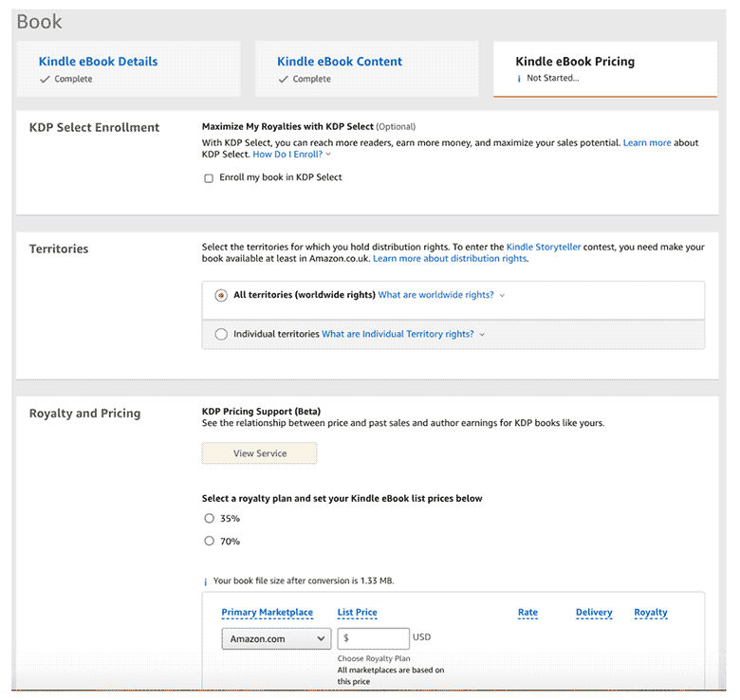
Task: Select the 35% royalty plan
Action: pos(209,519)
